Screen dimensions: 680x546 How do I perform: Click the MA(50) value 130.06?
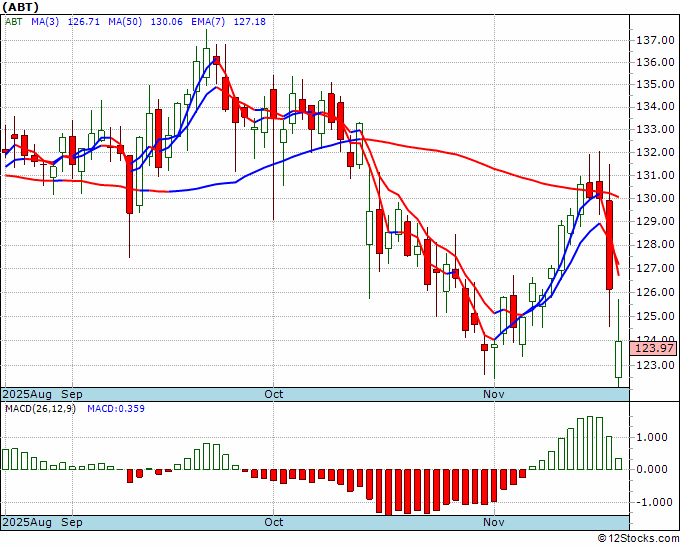tap(167, 21)
